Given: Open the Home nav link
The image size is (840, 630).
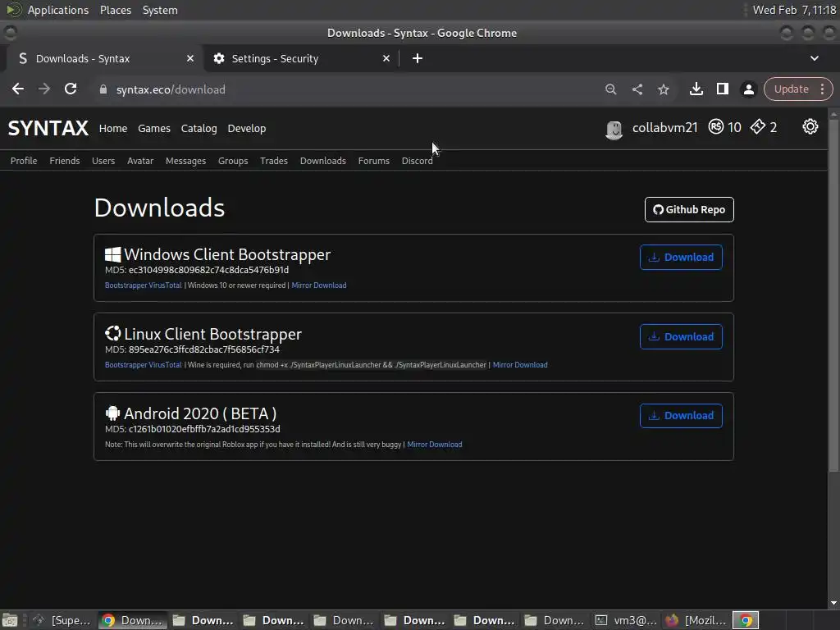Looking at the screenshot, I should click(x=113, y=128).
